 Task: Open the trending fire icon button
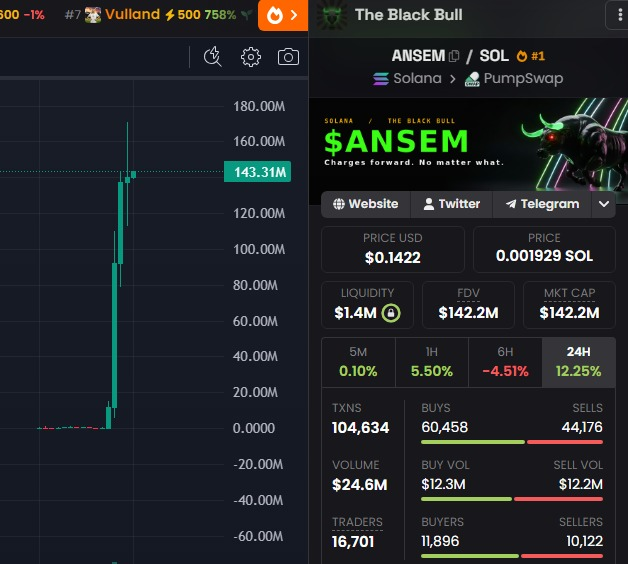tap(283, 15)
